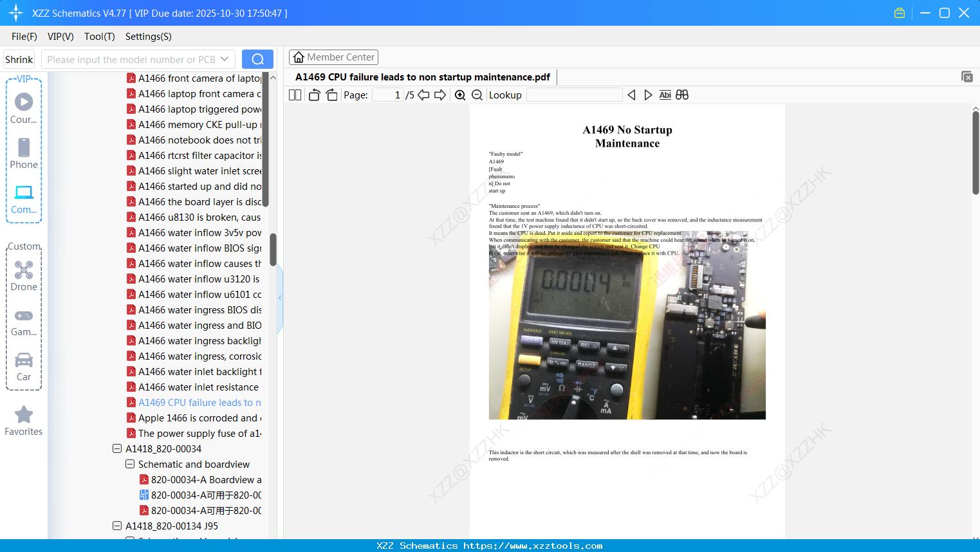The width and height of the screenshot is (980, 552).
Task: Click the XZZ Schematics app logo
Action: pos(16,13)
